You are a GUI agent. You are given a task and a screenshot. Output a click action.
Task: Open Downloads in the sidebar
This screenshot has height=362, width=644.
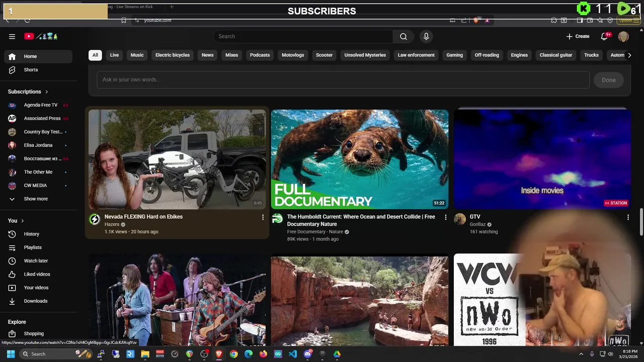pos(38,301)
